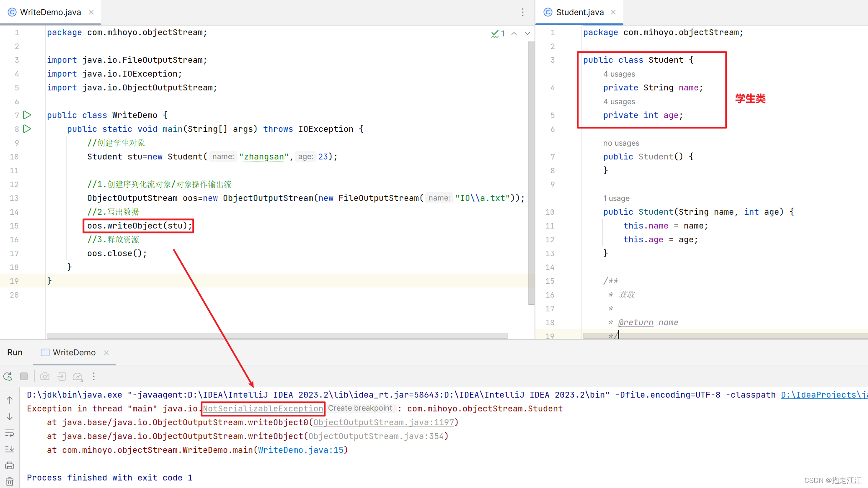The height and width of the screenshot is (488, 868).
Task: Click the Stop process square icon
Action: coord(24,376)
